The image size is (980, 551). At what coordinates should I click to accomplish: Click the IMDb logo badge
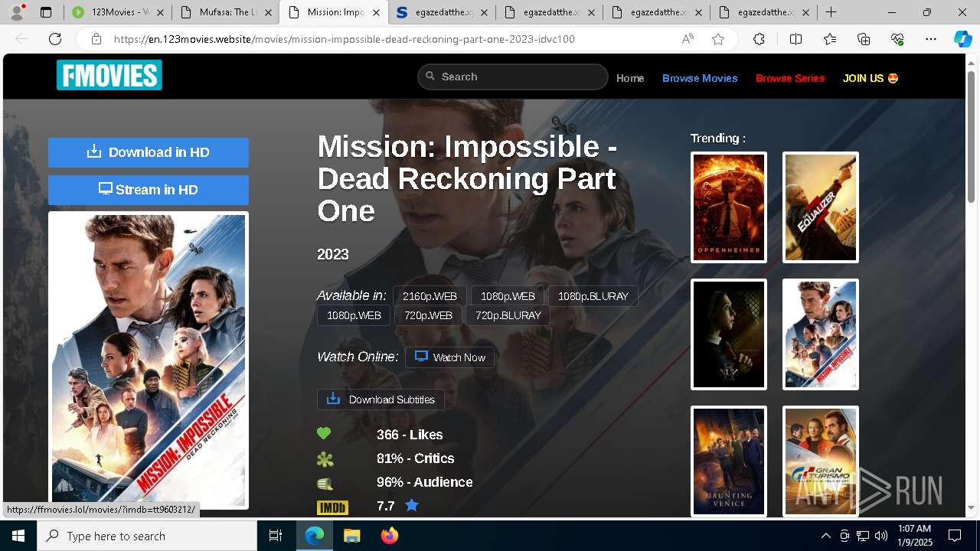point(332,507)
